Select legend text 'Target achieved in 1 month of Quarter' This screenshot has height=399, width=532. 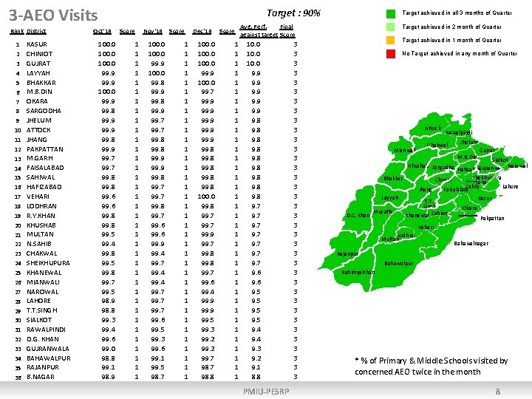451,40
